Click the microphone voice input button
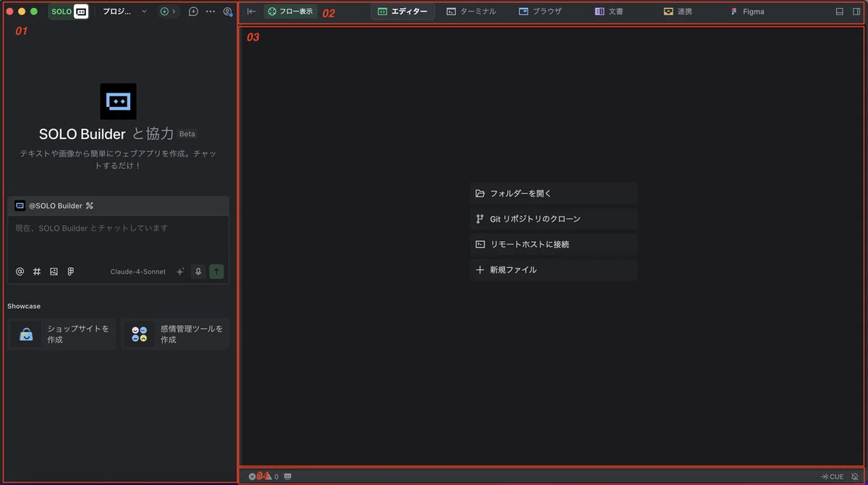The height and width of the screenshot is (485, 868). [x=198, y=271]
